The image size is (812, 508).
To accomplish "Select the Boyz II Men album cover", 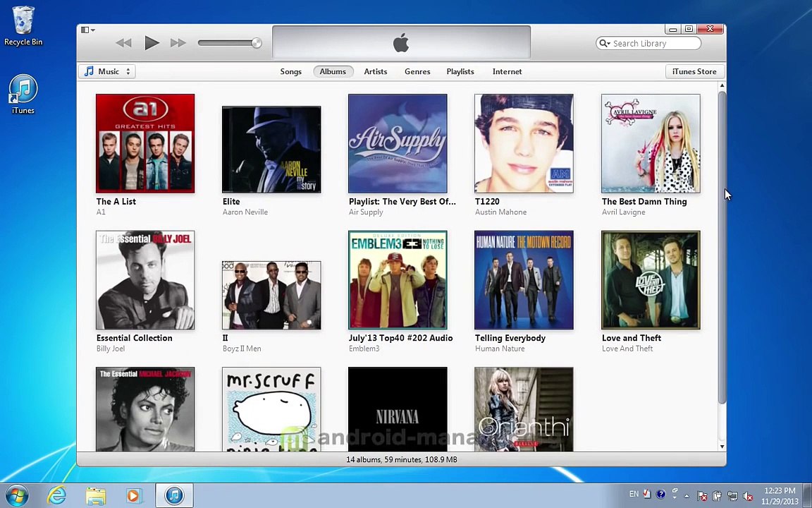I will [x=271, y=296].
